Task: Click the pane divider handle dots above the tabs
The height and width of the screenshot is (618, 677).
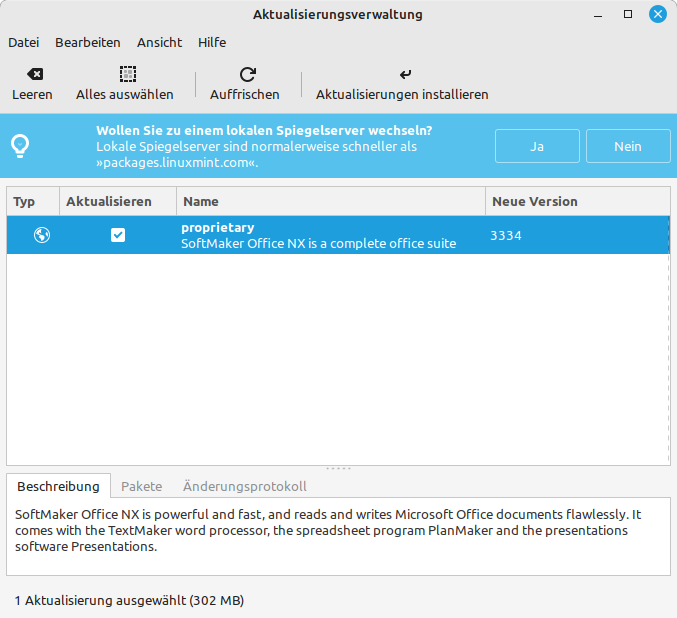Action: 338,469
